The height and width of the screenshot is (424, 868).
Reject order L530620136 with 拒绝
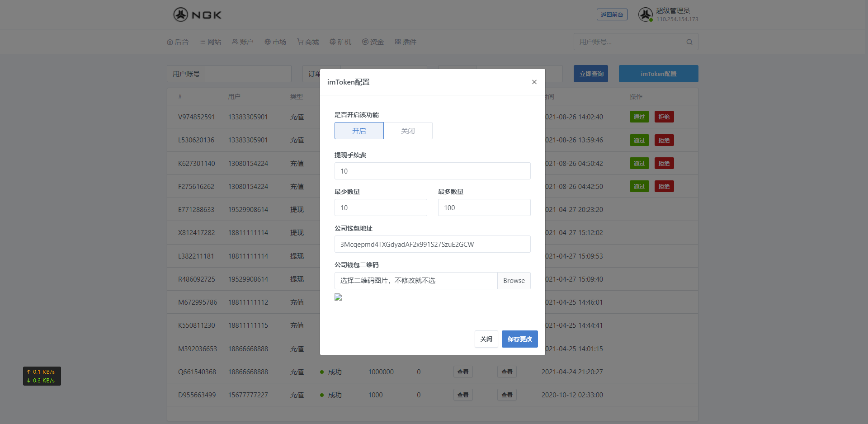tap(664, 140)
